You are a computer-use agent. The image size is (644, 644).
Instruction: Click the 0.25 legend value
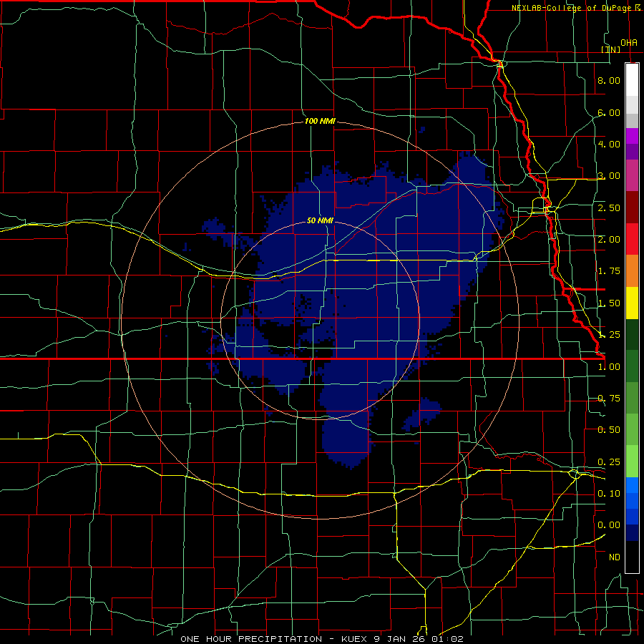[x=609, y=462]
